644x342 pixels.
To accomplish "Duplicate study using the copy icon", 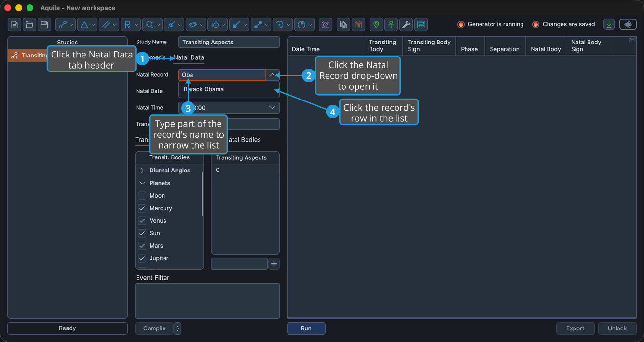I will click(x=343, y=25).
